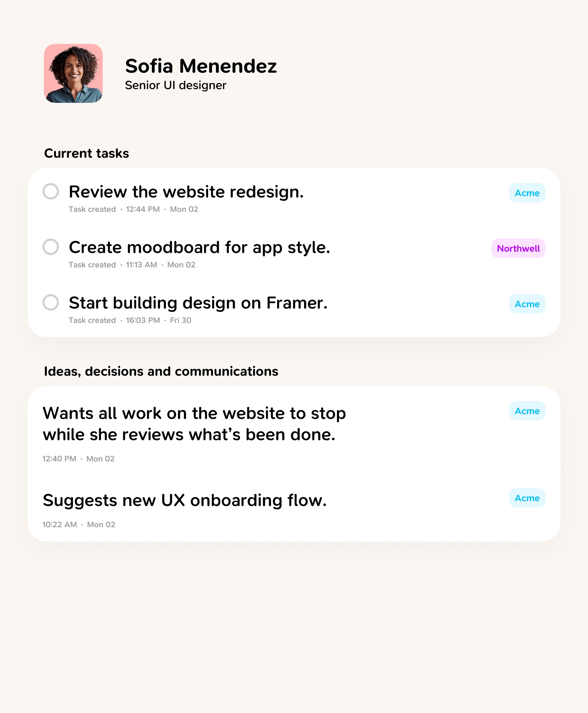Open the Acme tag beside the onboarding suggestion
The image size is (588, 713).
[527, 498]
